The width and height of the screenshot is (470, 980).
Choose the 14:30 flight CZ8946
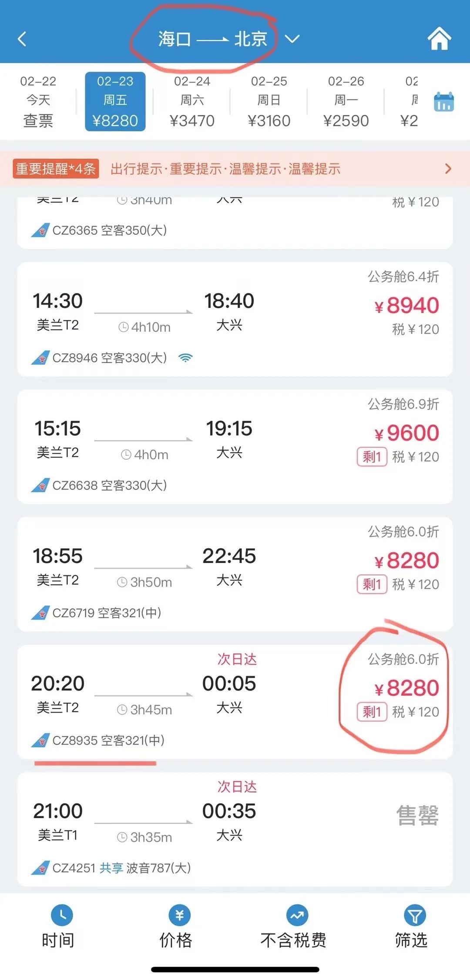point(235,319)
